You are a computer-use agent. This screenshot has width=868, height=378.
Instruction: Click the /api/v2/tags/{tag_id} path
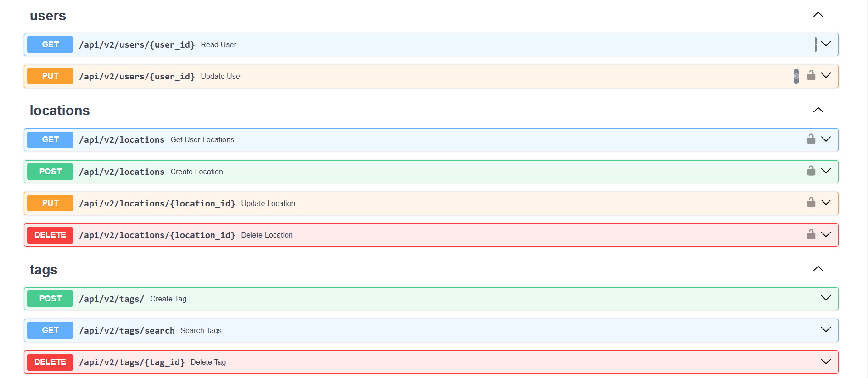132,362
